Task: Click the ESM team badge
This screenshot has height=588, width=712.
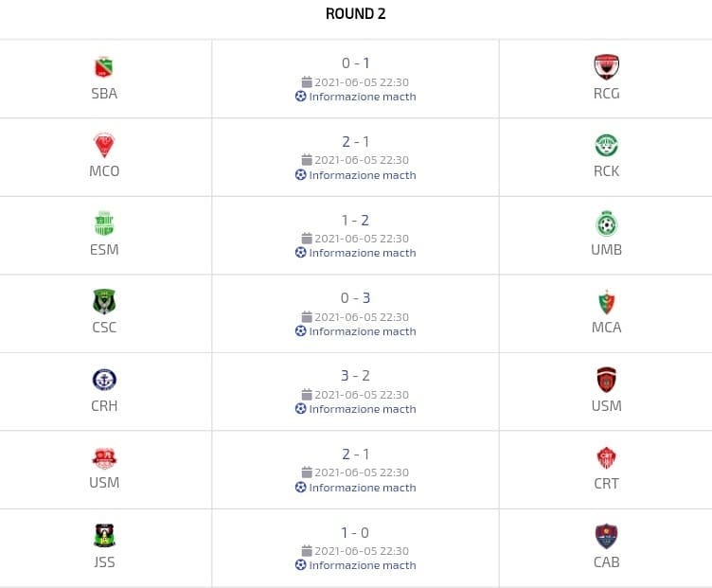Action: [104, 223]
